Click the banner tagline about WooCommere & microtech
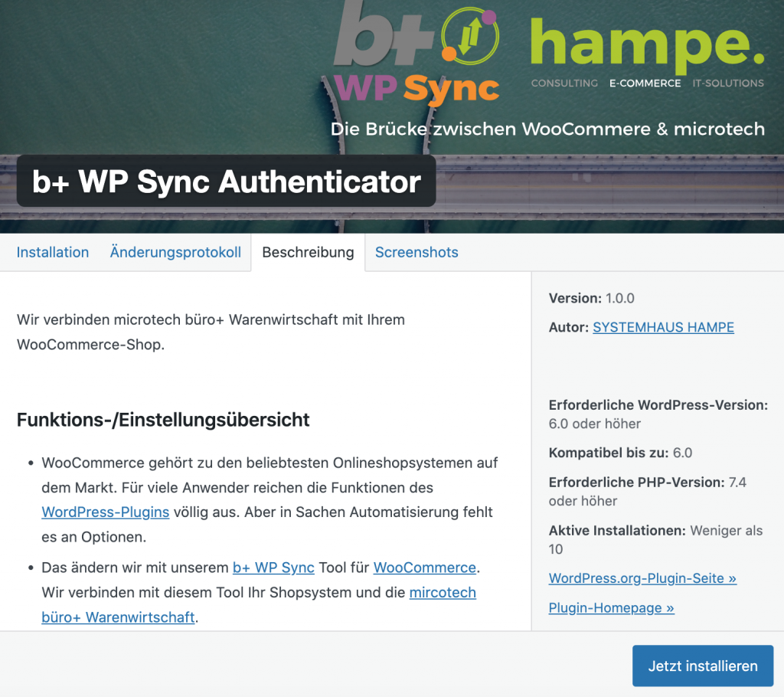Screen dimensions: 784x697 tap(547, 129)
